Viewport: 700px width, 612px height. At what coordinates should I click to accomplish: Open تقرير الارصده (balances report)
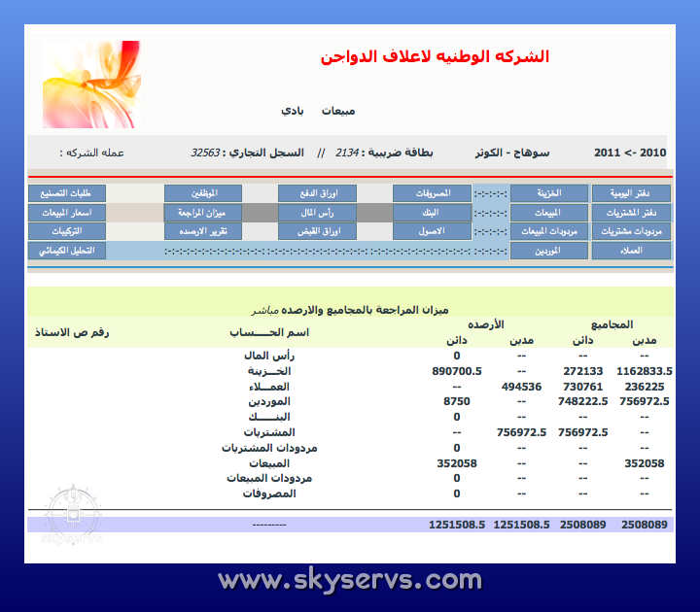coord(202,231)
